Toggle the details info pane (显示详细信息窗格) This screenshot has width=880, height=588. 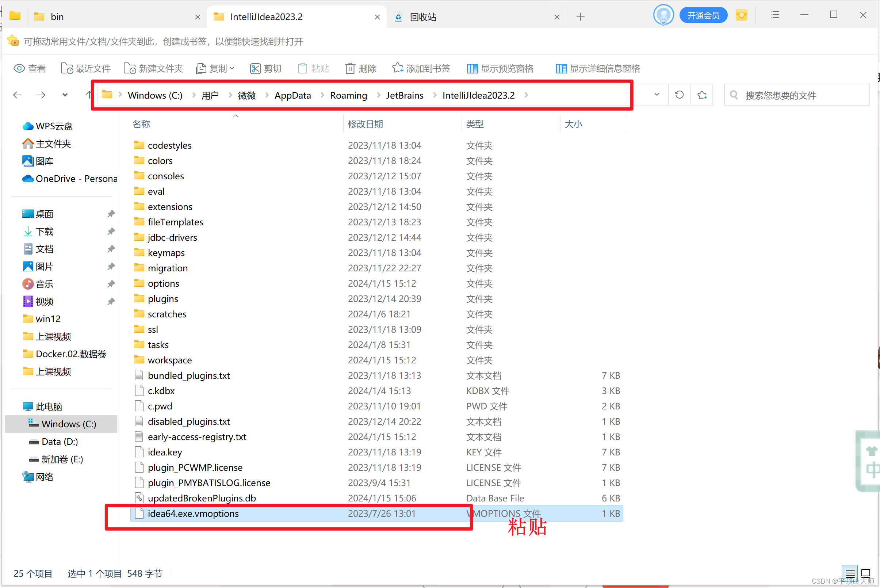tap(598, 68)
